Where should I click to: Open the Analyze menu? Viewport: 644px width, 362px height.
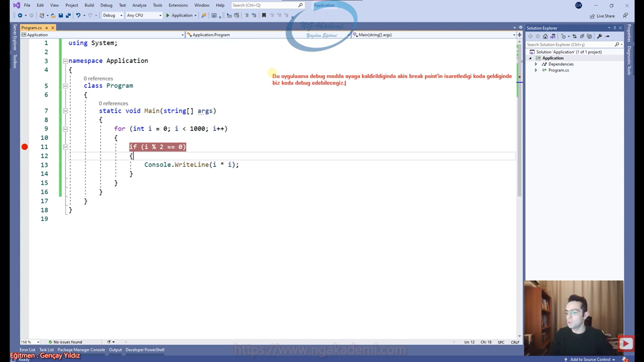coord(139,5)
